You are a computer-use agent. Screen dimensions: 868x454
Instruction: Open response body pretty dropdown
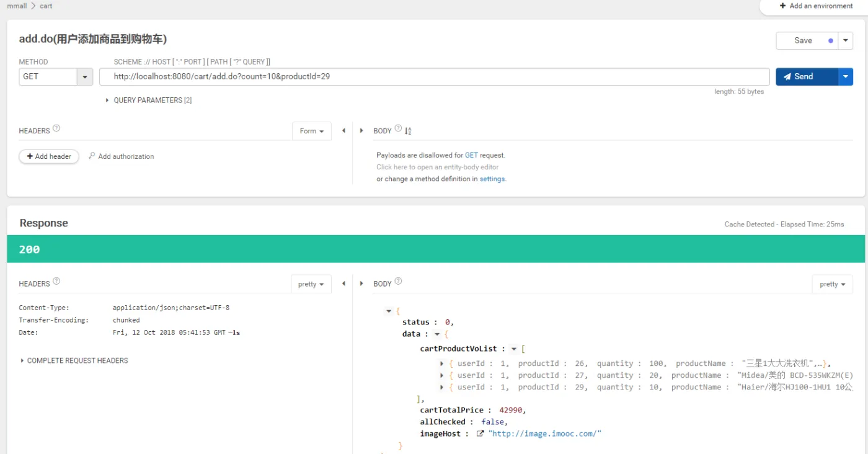833,283
